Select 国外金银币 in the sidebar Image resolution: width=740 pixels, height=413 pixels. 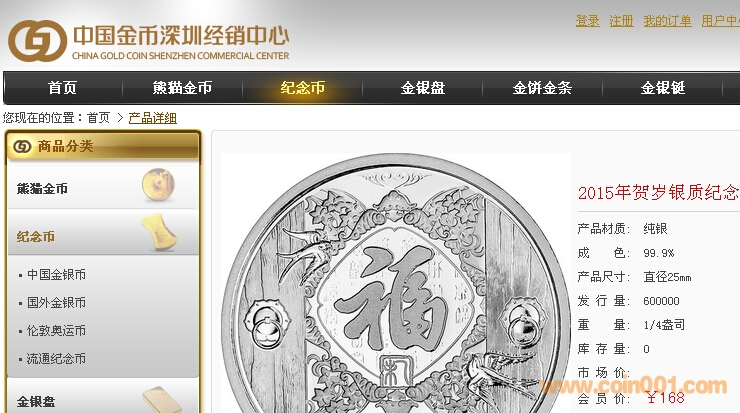point(56,303)
